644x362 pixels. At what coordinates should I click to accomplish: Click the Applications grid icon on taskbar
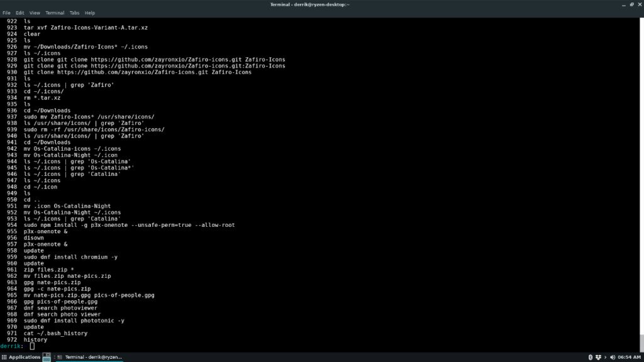point(4,356)
